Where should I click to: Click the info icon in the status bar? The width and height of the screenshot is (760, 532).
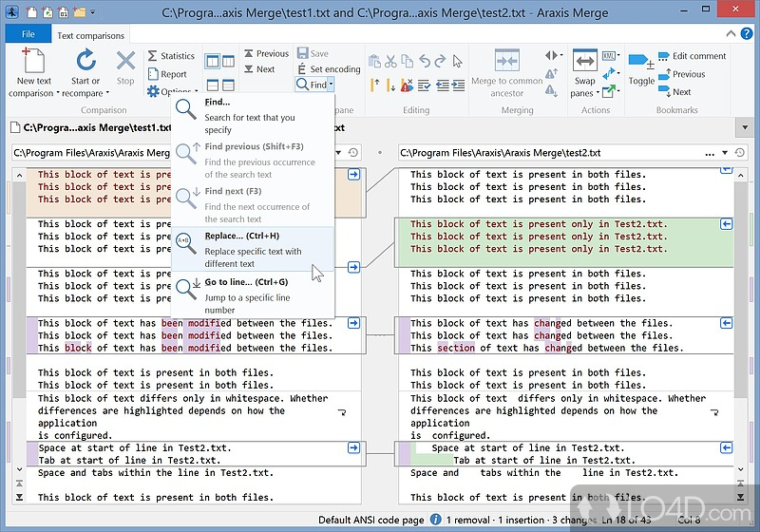[x=435, y=520]
